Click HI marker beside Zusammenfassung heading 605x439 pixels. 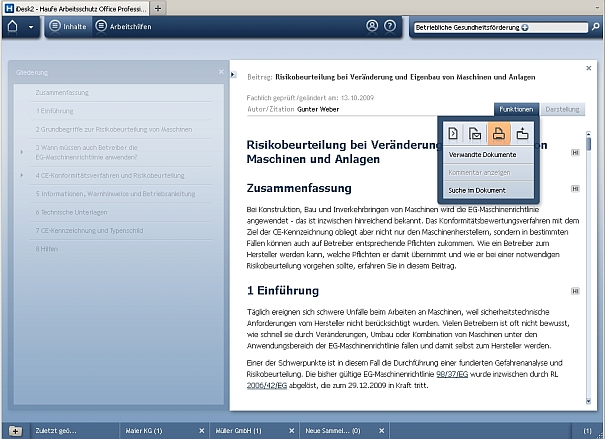(575, 189)
